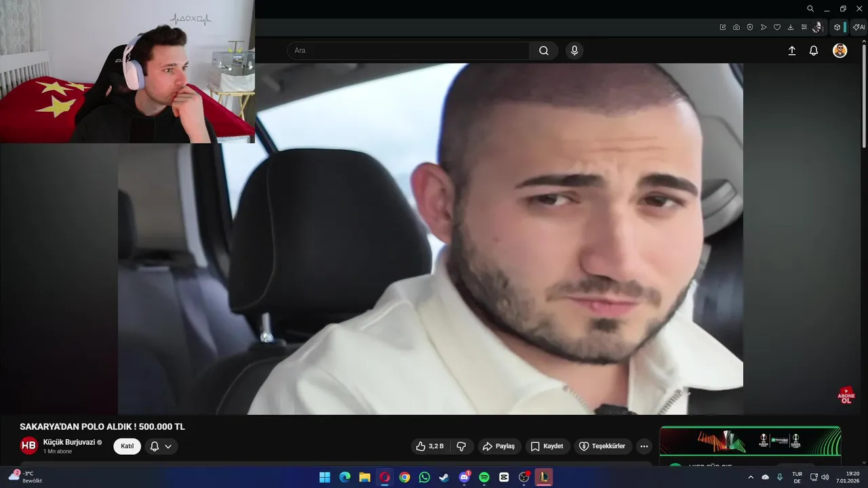Open the Europa League ad banner
Image resolution: width=868 pixels, height=488 pixels.
(x=750, y=441)
